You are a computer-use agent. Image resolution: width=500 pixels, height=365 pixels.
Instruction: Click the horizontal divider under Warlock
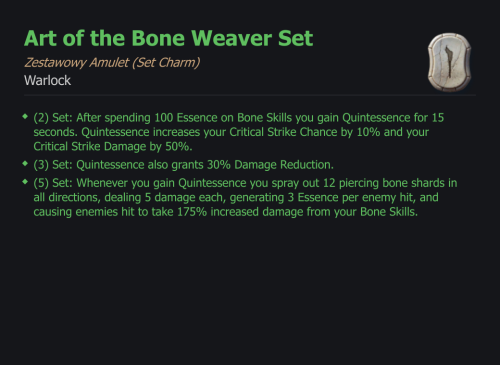[250, 95]
